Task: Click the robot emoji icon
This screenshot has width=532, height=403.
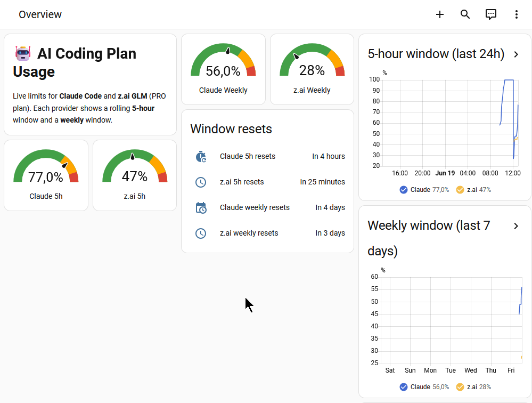Action: (x=23, y=53)
